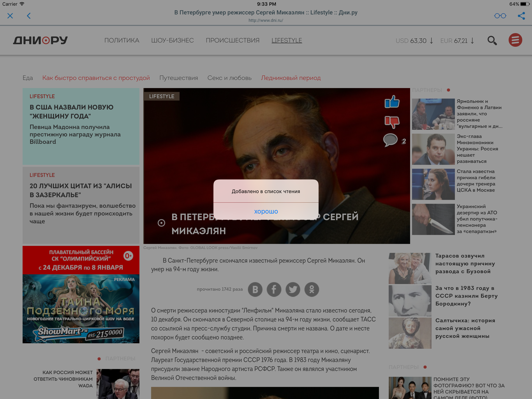Open Помните эту фотографию story

point(469,388)
